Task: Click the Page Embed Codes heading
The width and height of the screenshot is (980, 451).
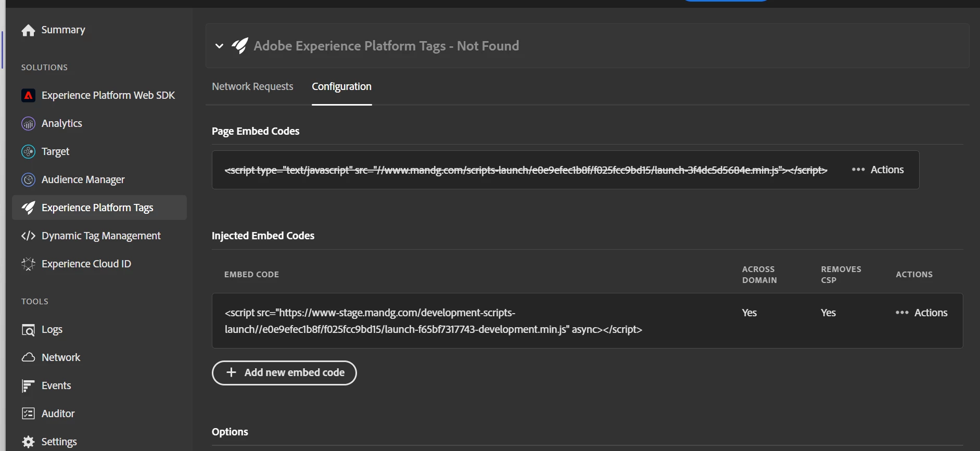Action: click(x=256, y=131)
